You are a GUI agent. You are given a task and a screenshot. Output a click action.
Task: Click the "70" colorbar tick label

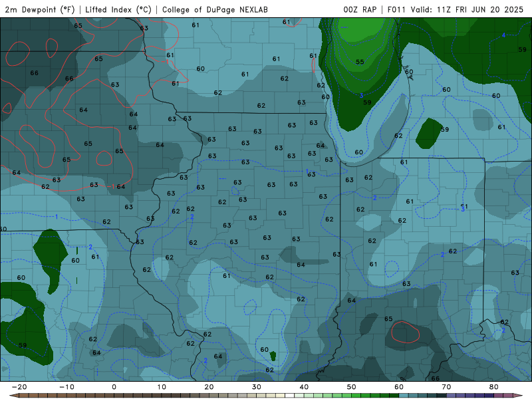pyautogui.click(x=446, y=387)
